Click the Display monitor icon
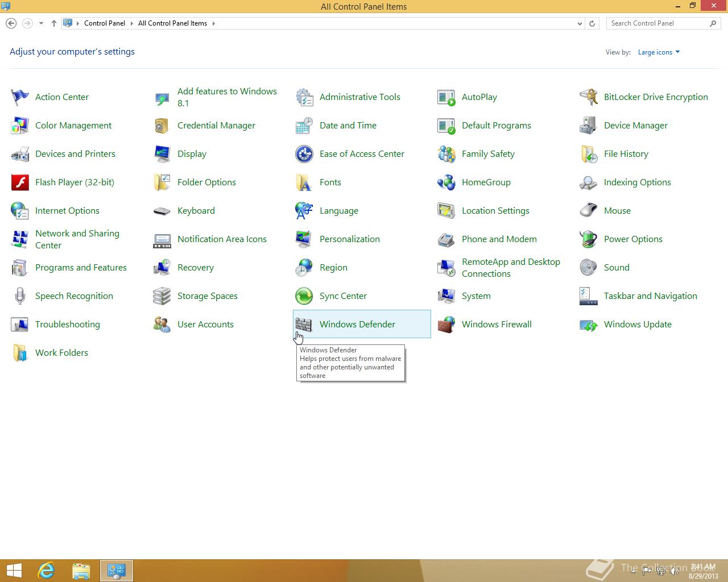Image resolution: width=728 pixels, height=582 pixels. (x=162, y=154)
